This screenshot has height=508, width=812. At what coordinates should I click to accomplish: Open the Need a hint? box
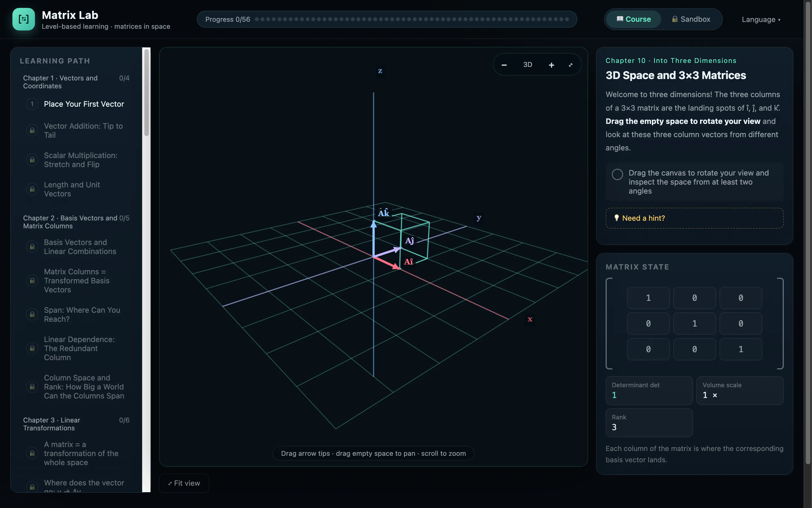click(x=694, y=218)
